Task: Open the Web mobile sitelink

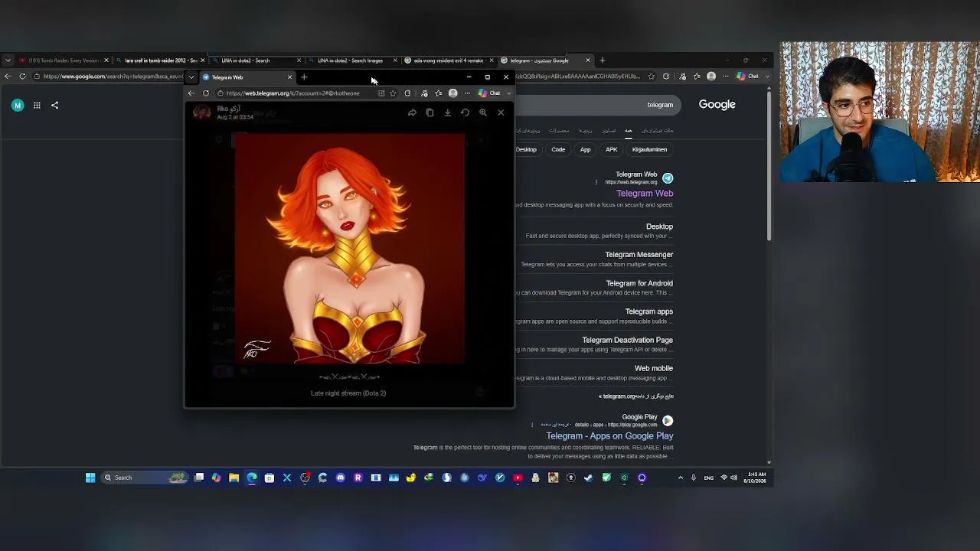Action: click(x=654, y=368)
